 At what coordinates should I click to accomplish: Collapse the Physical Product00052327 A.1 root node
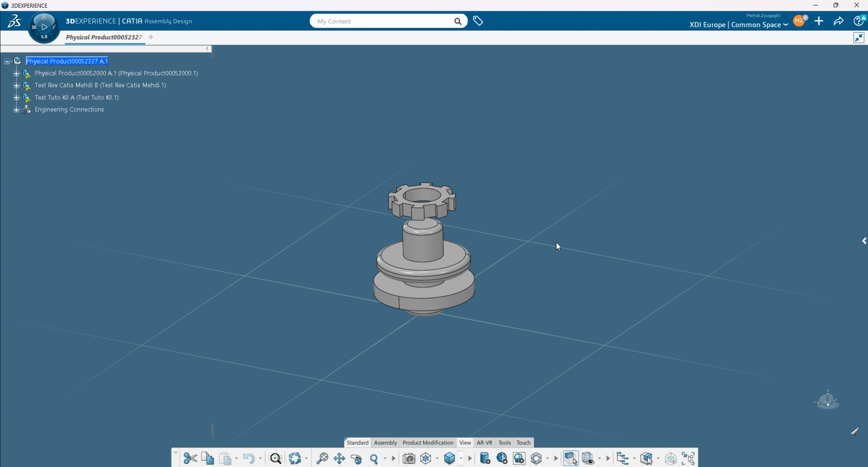point(7,61)
